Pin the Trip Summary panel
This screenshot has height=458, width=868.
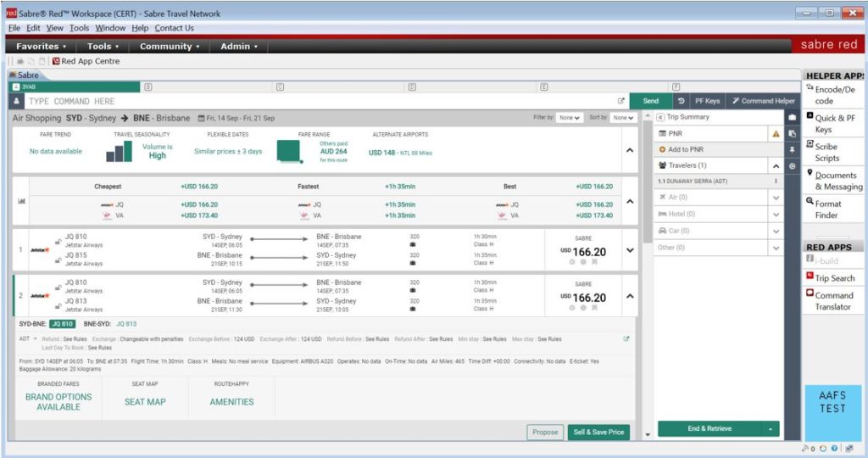click(x=793, y=150)
